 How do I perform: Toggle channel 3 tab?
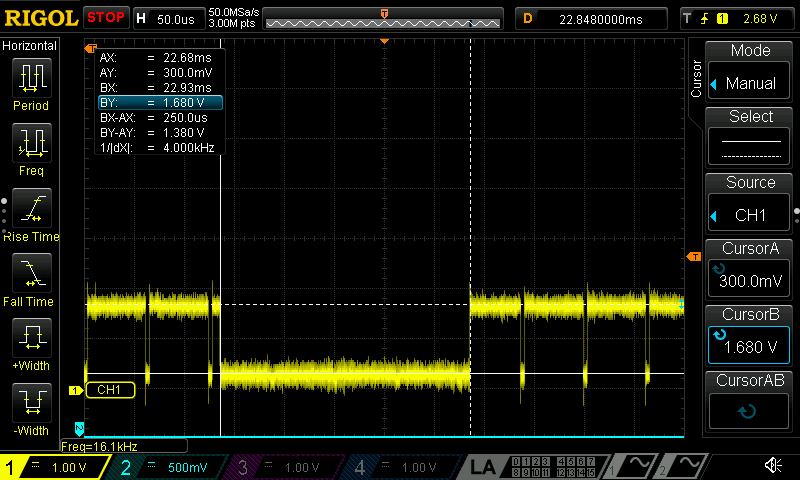286,467
